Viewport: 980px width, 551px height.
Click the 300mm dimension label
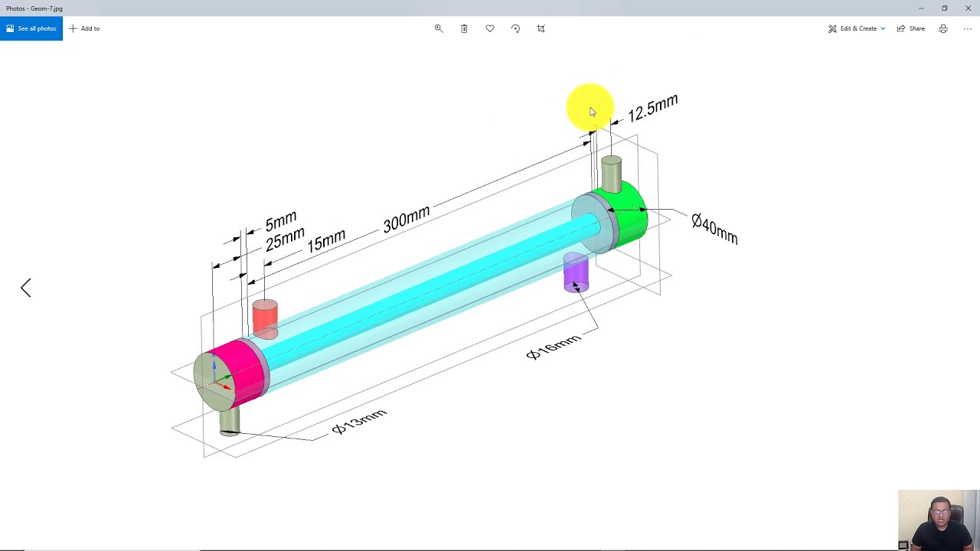407,219
